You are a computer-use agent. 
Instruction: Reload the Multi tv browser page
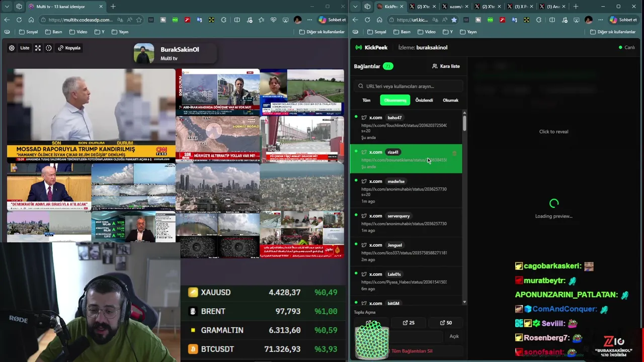(x=19, y=20)
